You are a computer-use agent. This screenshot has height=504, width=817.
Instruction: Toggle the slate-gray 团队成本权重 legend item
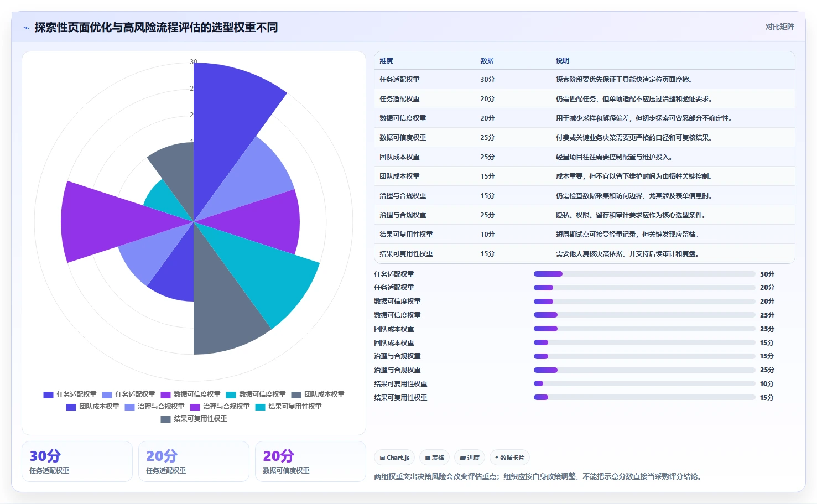coord(318,394)
